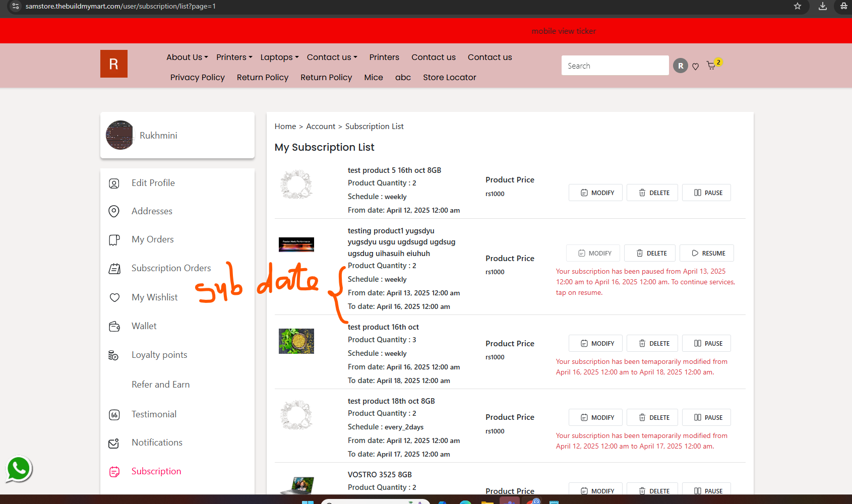Delete the testing product1 subscription

650,253
